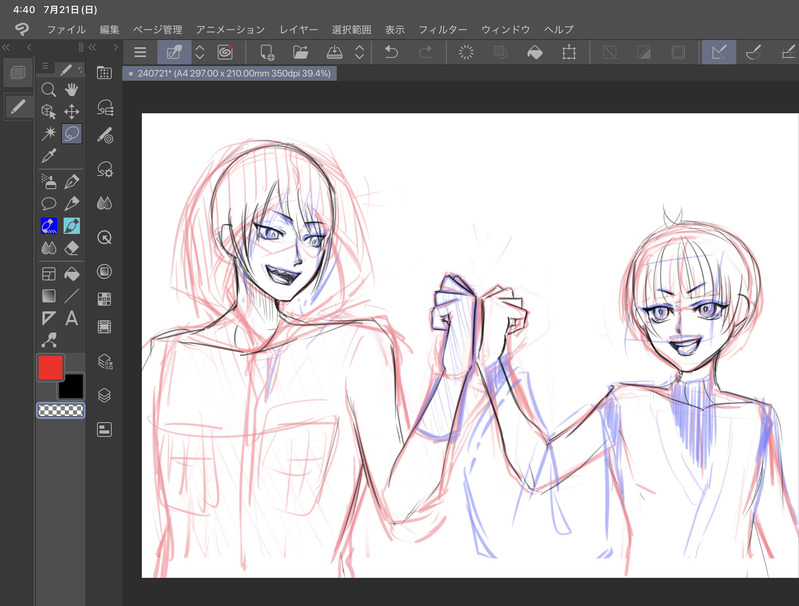The width and height of the screenshot is (799, 606).
Task: Select the Hand move-view tool
Action: (72, 90)
